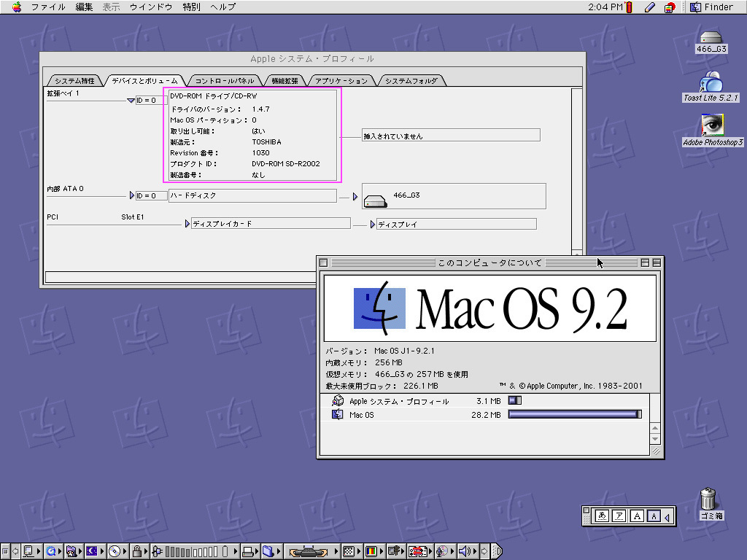Open the Finder application menu

tap(712, 7)
